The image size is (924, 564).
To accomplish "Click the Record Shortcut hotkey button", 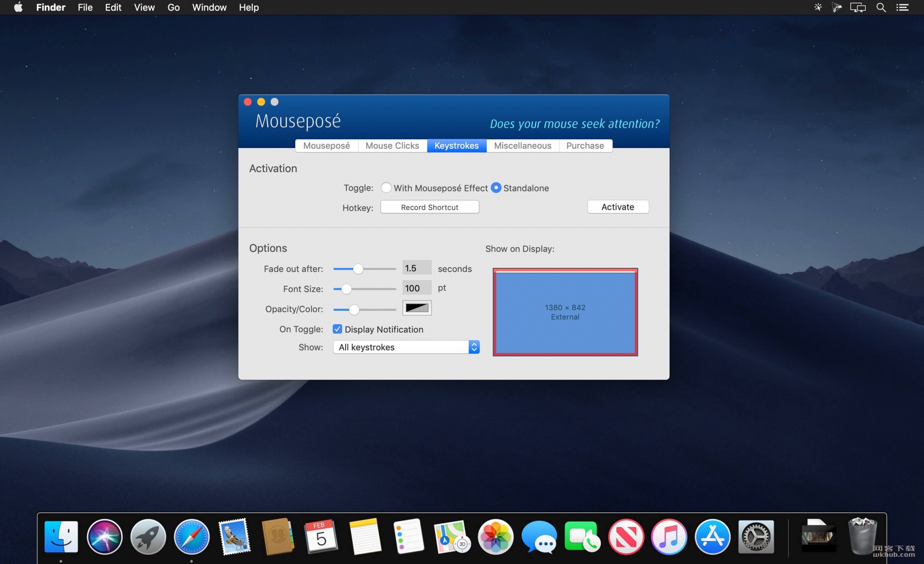I will coord(430,207).
